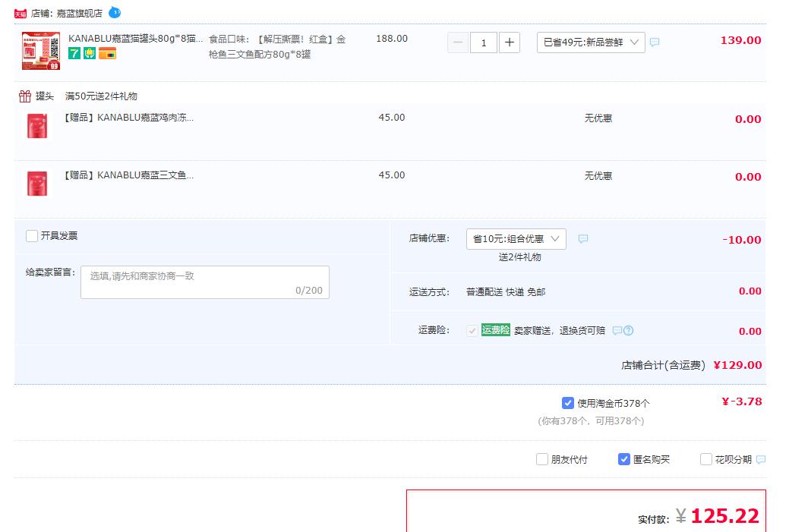
Task: Click the Tmall logo icon beside store name
Action: pos(21,14)
